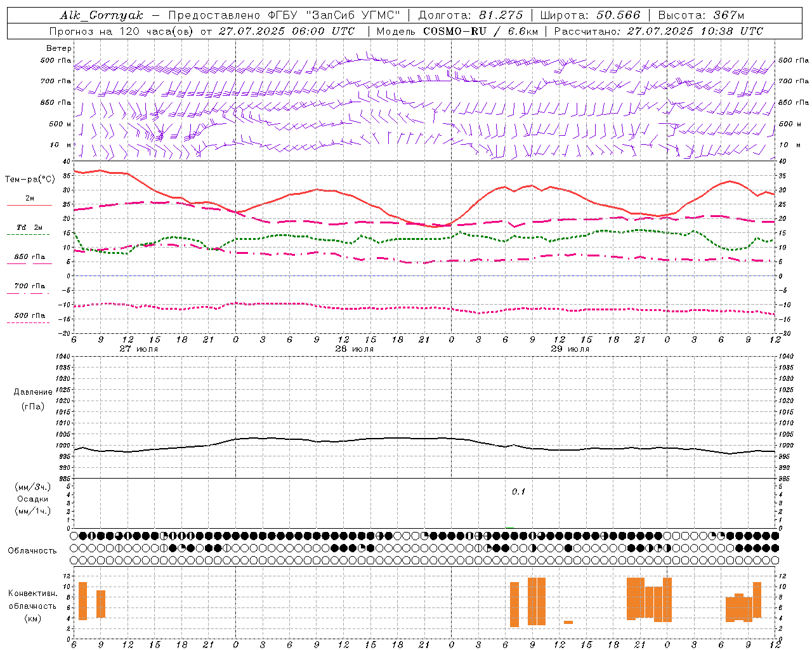Click the Широта: 50.566 latitude value
This screenshot has height=650, width=812.
pos(590,15)
